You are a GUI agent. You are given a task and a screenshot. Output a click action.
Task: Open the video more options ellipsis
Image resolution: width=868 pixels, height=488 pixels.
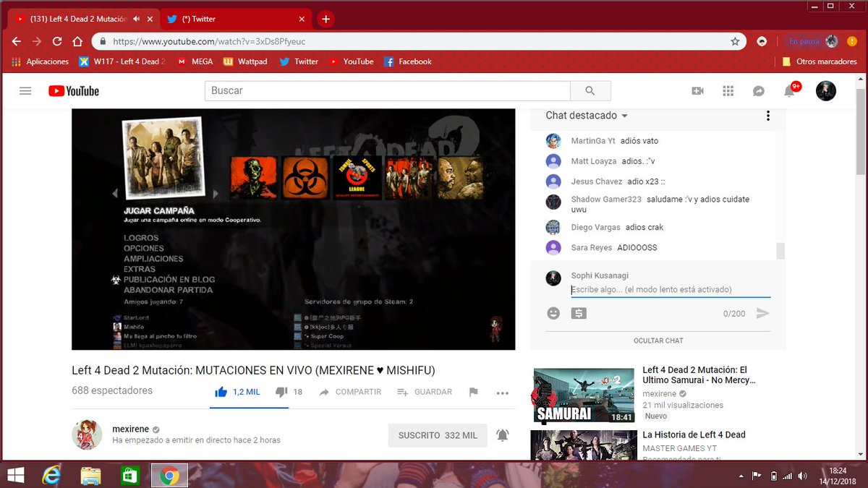(503, 393)
